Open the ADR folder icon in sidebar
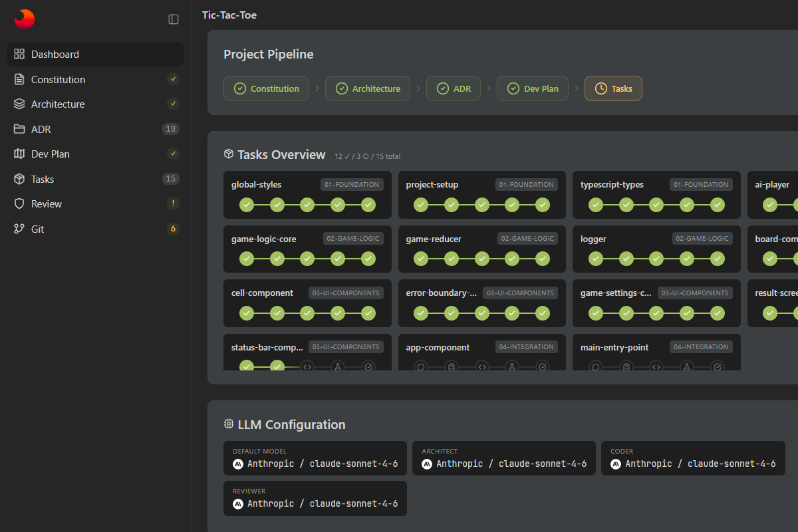Viewport: 798px width, 532px height. coord(19,128)
